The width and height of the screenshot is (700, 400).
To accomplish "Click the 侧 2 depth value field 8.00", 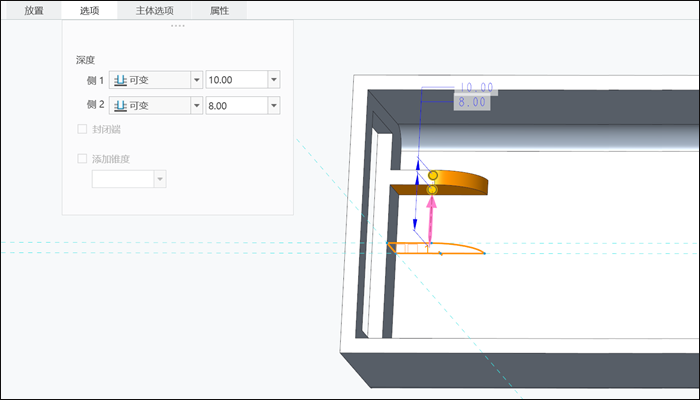I will click(x=237, y=106).
